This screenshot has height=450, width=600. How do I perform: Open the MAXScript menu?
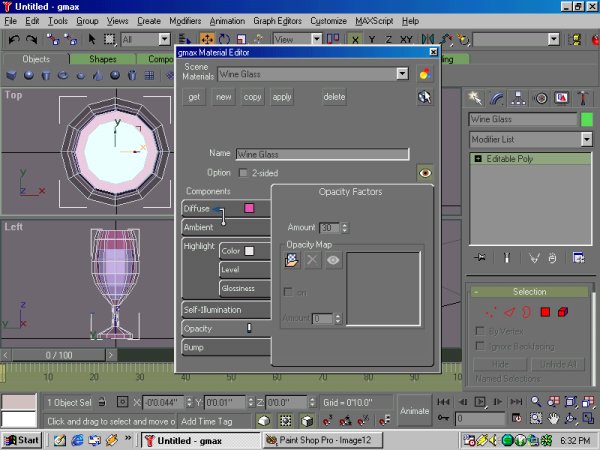(374, 21)
